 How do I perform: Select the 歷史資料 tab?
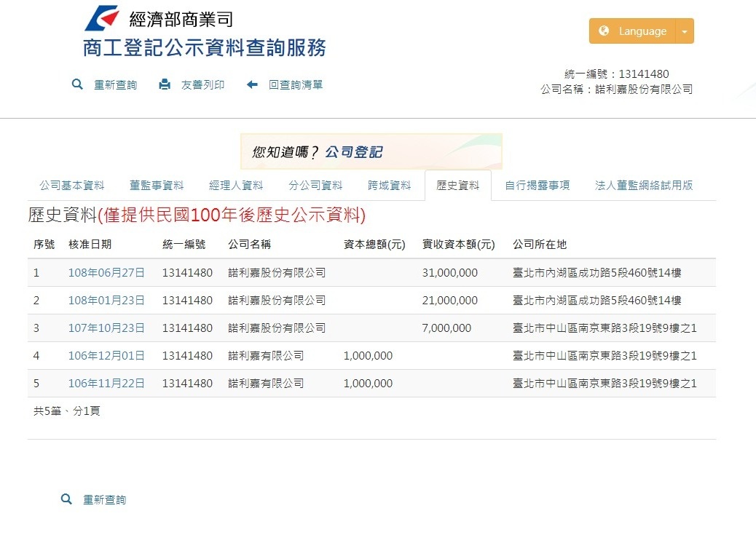[x=457, y=186]
